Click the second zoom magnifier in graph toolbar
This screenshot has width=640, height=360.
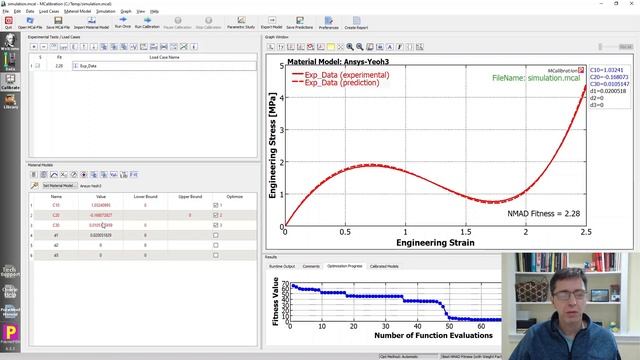pyautogui.click(x=360, y=47)
